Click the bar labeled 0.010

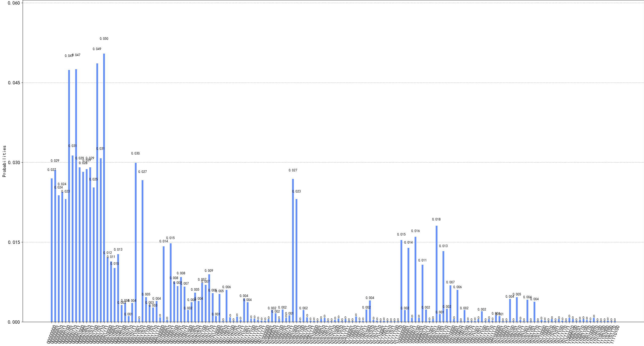[114, 295]
